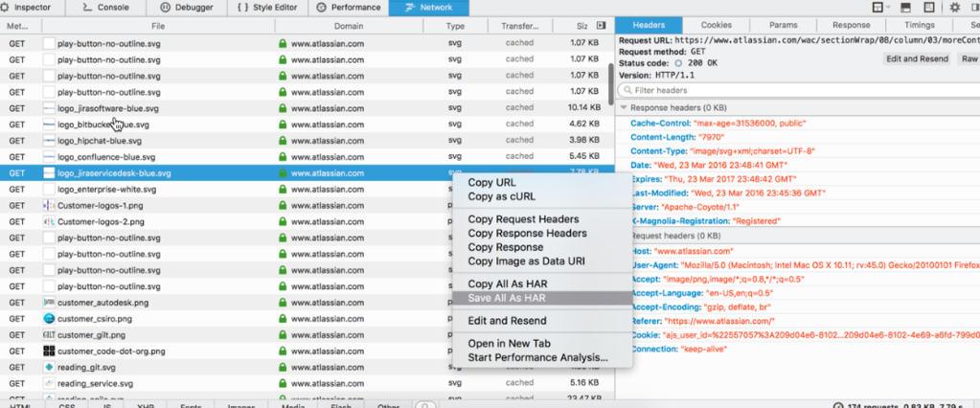
Task: Click the status code 200 circle icon
Action: [679, 64]
